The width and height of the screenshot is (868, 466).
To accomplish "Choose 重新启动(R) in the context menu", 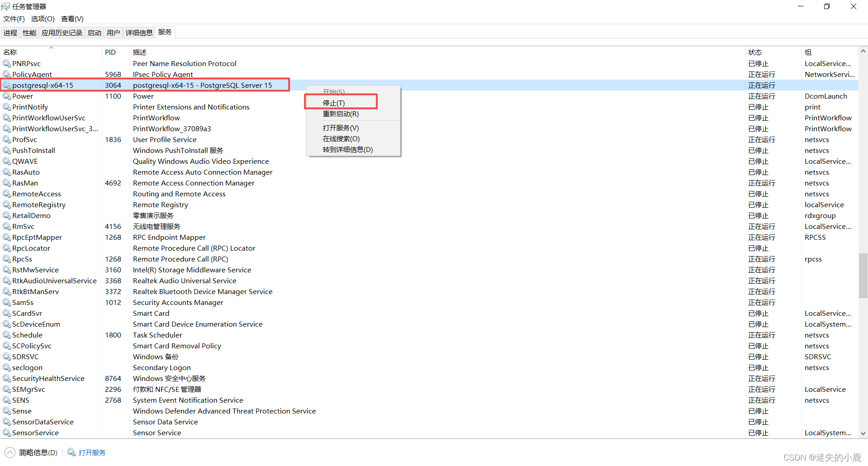I will click(353, 114).
